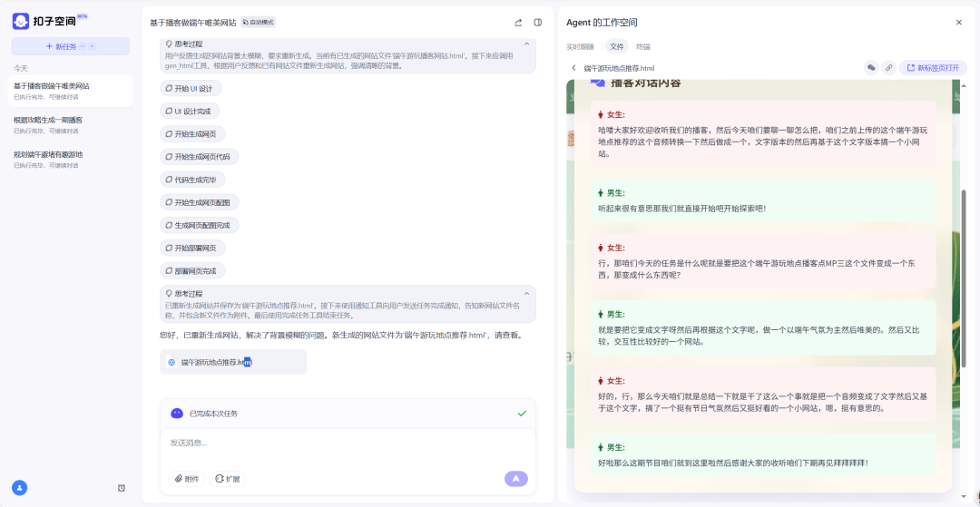This screenshot has width=980, height=507.
Task: Click the 扣子空间 logo icon
Action: [x=21, y=21]
